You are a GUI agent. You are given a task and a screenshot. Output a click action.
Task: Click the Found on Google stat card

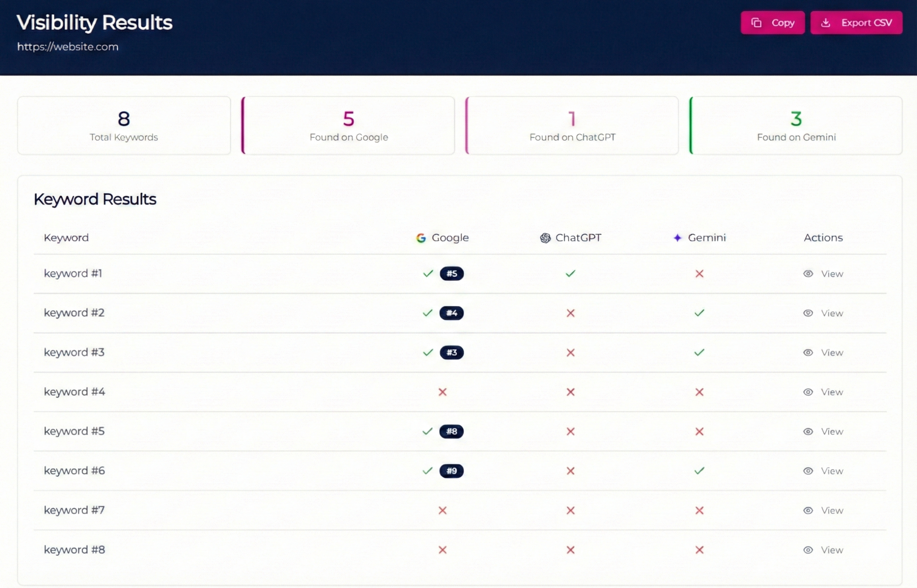point(348,125)
